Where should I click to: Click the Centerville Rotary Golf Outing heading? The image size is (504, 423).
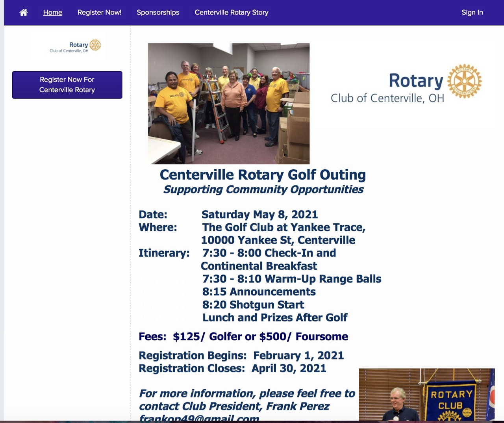tap(263, 174)
